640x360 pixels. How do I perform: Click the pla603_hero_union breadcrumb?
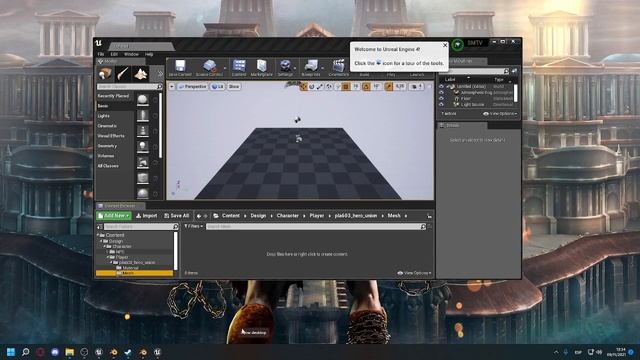(356, 216)
